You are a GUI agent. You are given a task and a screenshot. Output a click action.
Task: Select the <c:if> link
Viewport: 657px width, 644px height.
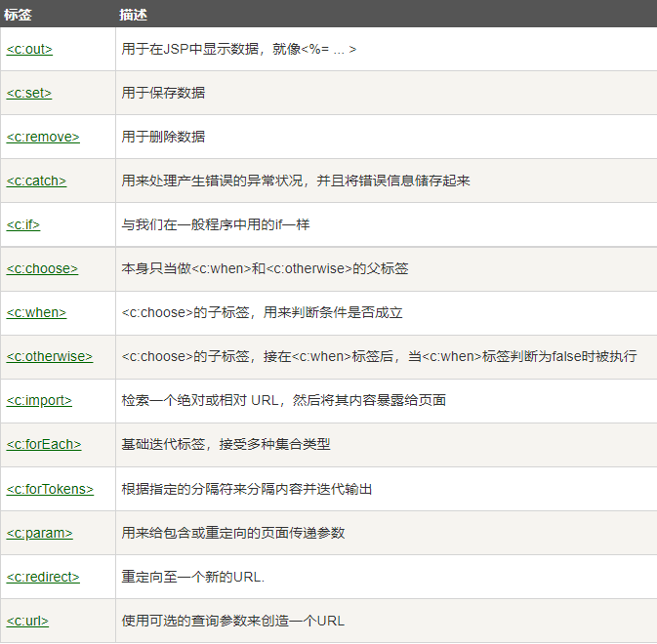click(23, 224)
